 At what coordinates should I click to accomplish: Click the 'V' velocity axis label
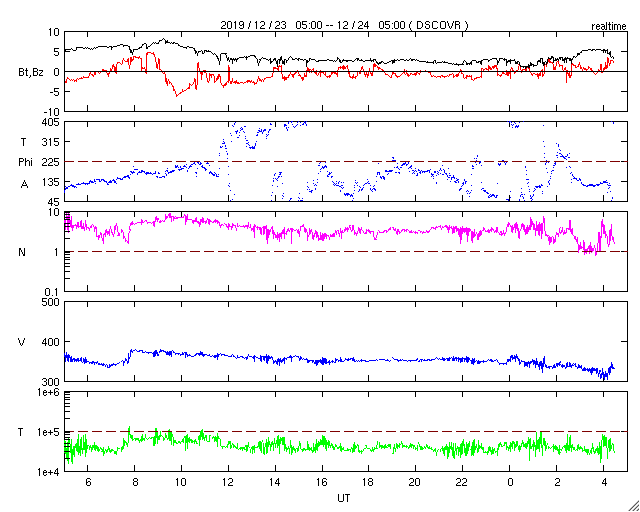tap(22, 342)
